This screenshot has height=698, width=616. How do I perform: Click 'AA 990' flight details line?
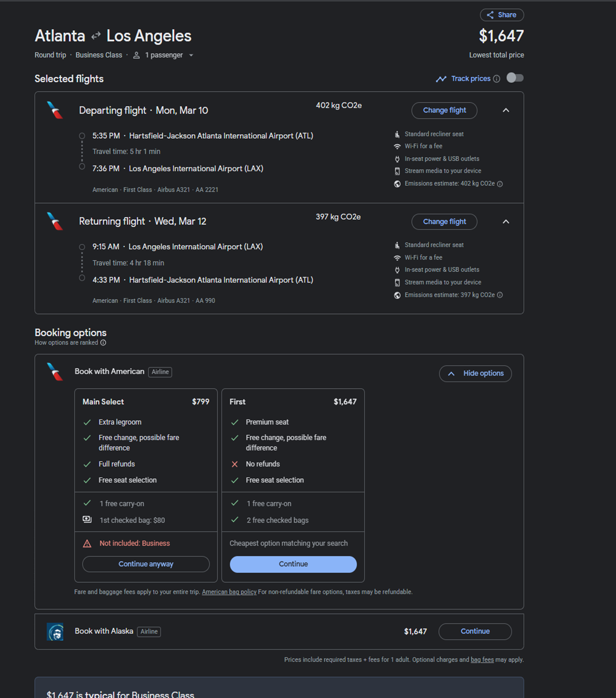click(154, 301)
